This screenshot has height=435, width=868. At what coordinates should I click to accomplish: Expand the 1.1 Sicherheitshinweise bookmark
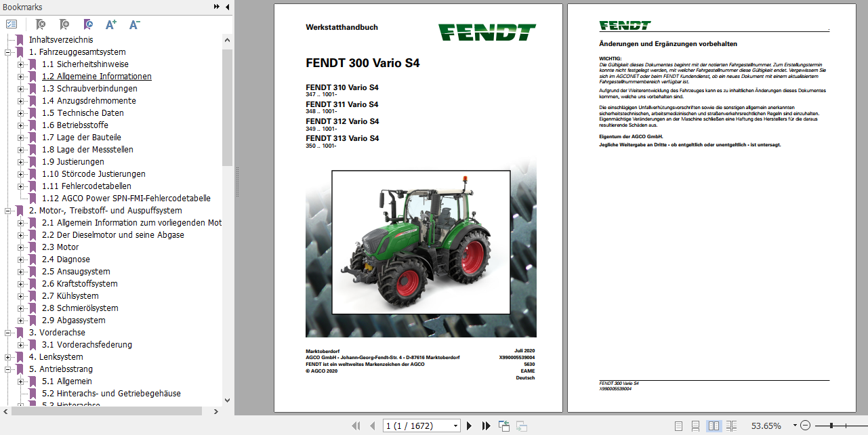[x=21, y=64]
